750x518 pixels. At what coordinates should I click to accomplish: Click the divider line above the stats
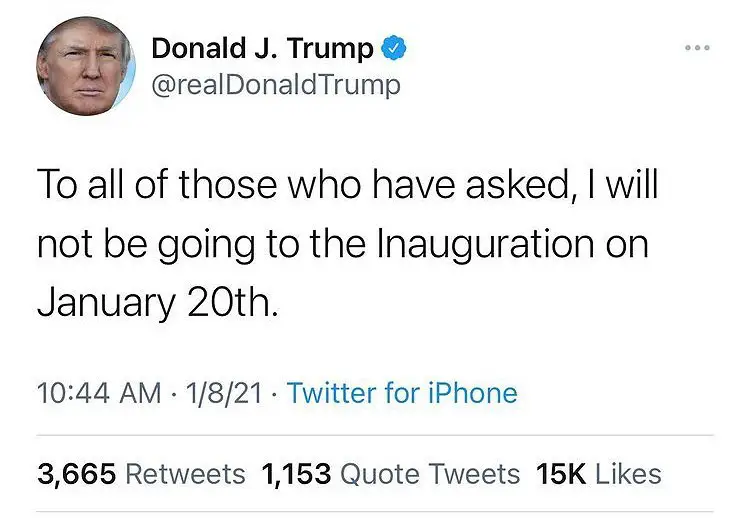[x=375, y=435]
